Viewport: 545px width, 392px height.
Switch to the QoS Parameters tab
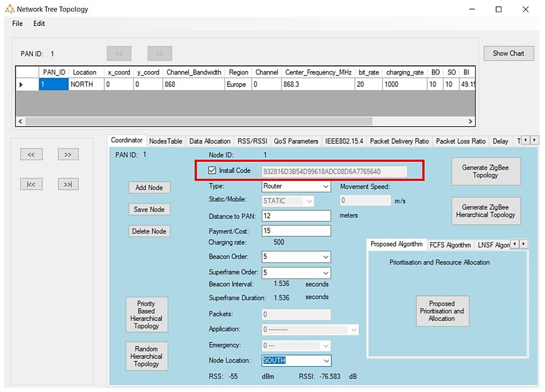296,141
